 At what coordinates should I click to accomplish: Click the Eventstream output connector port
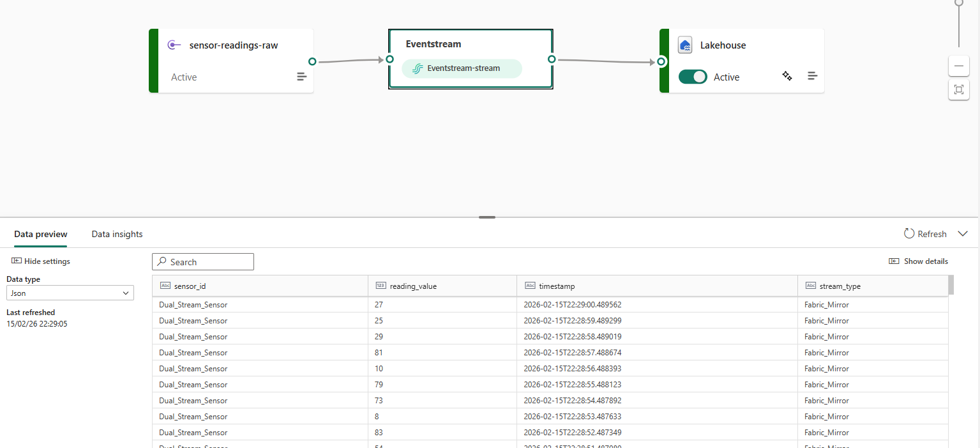(x=552, y=59)
